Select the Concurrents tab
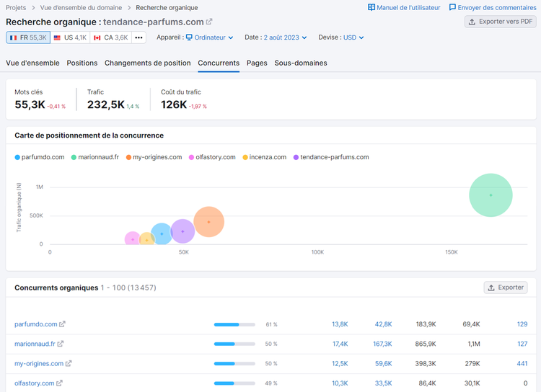The height and width of the screenshot is (392, 541). click(219, 63)
